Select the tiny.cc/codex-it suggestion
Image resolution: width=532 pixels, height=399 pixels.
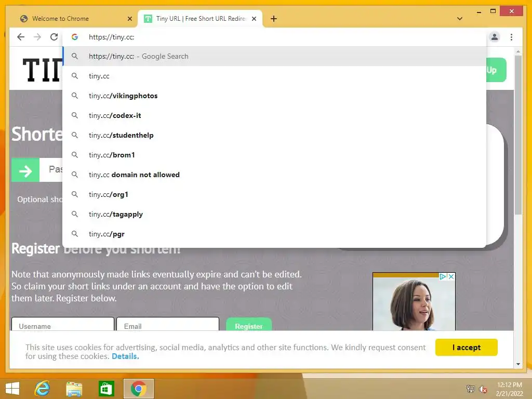[274, 115]
